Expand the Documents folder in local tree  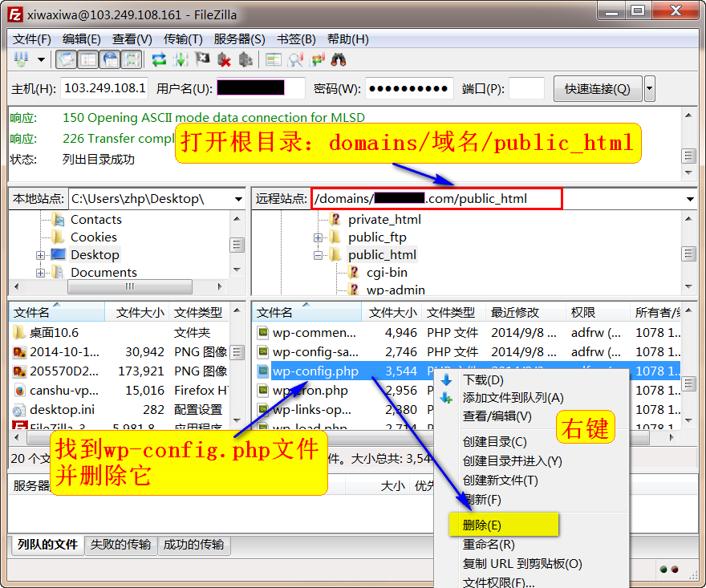[x=41, y=273]
